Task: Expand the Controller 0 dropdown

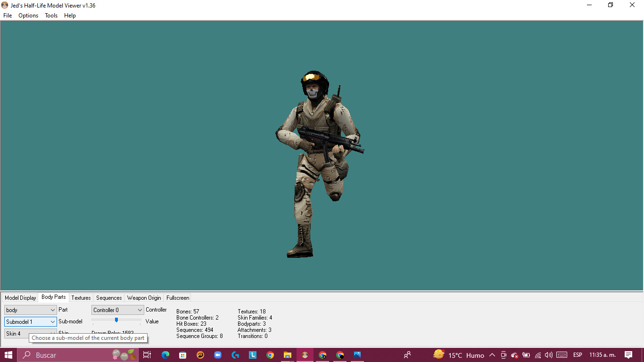Action: [117, 310]
